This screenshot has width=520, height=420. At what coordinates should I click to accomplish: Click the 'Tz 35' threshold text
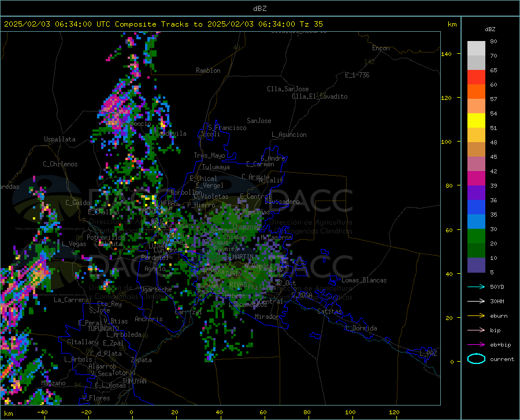[x=311, y=24]
